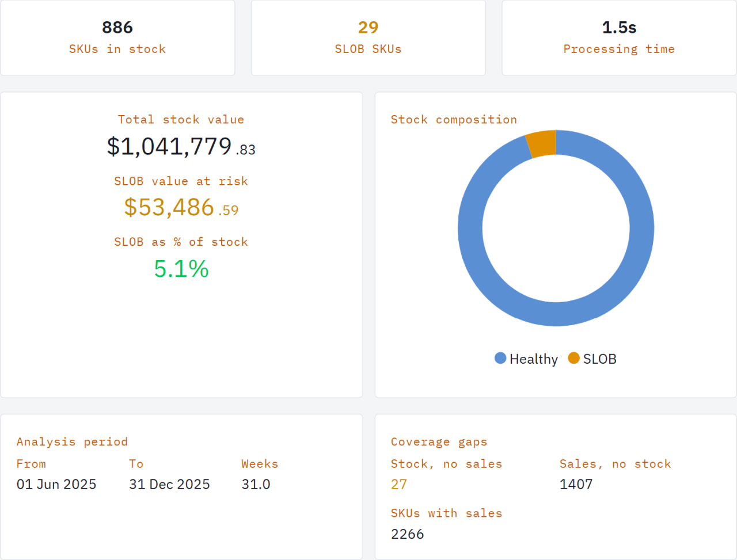This screenshot has width=737, height=560.
Task: Click the orange SLOB legend dot
Action: [x=573, y=358]
